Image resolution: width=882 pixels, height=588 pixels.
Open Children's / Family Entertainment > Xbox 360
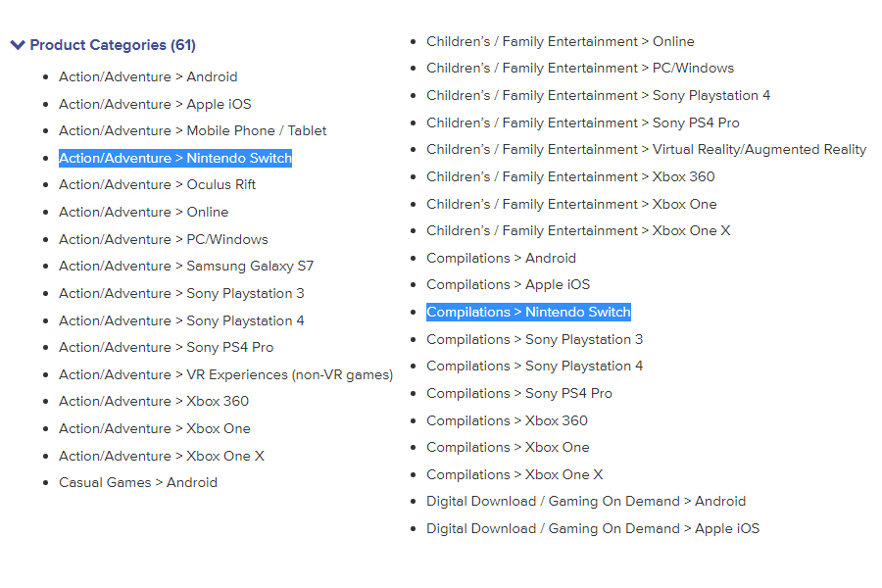click(x=570, y=176)
